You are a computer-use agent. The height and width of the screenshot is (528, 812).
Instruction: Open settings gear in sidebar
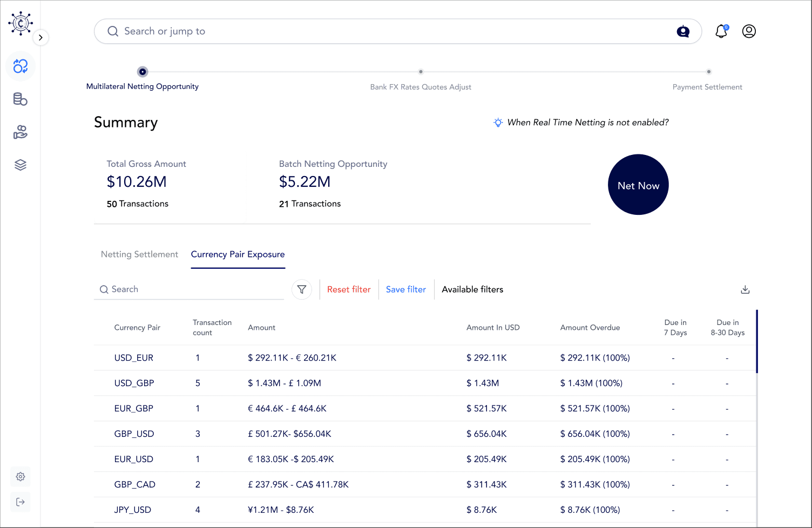[21, 477]
